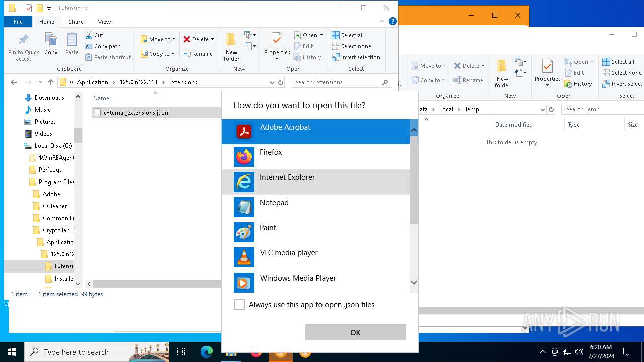The height and width of the screenshot is (362, 644).
Task: Confirm the dialog with OK
Action: (x=355, y=332)
